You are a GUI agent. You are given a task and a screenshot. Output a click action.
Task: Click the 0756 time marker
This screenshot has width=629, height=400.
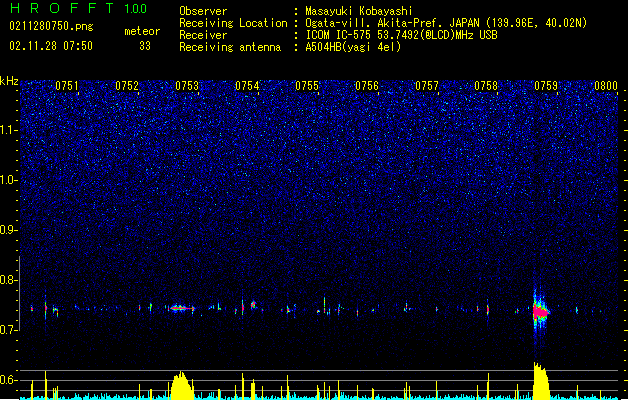[x=367, y=85]
